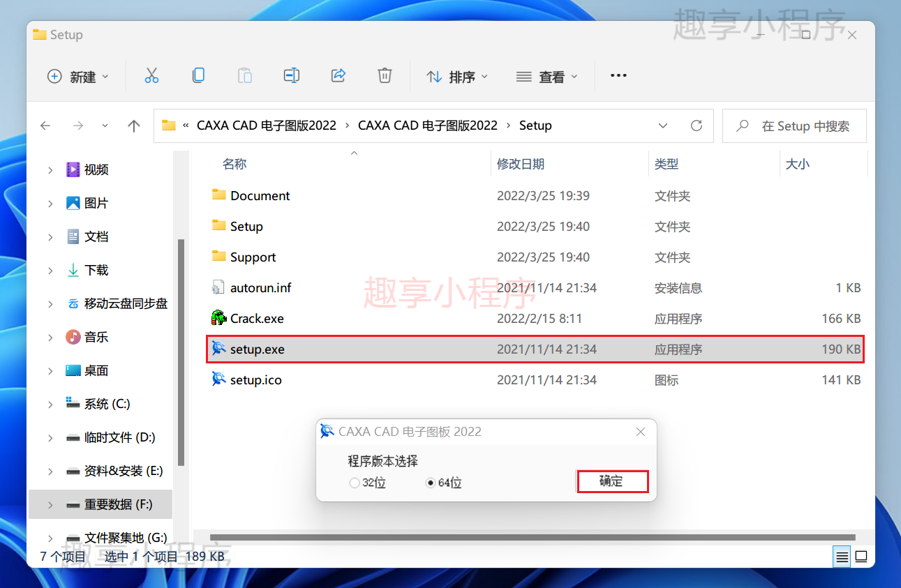Viewport: 901px width, 588px height.
Task: Click the 166 KB size cell
Action: [841, 318]
